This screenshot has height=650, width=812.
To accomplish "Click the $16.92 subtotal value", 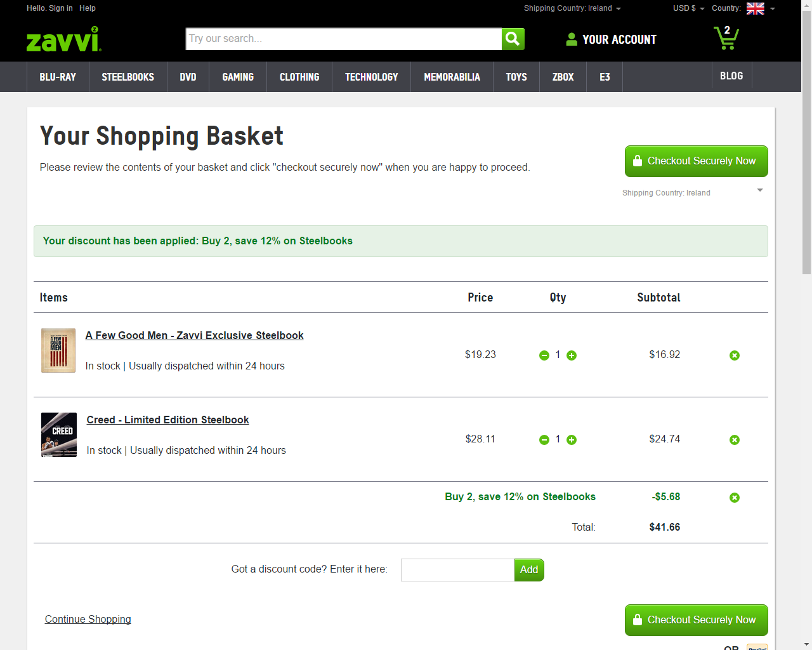I will click(x=665, y=354).
